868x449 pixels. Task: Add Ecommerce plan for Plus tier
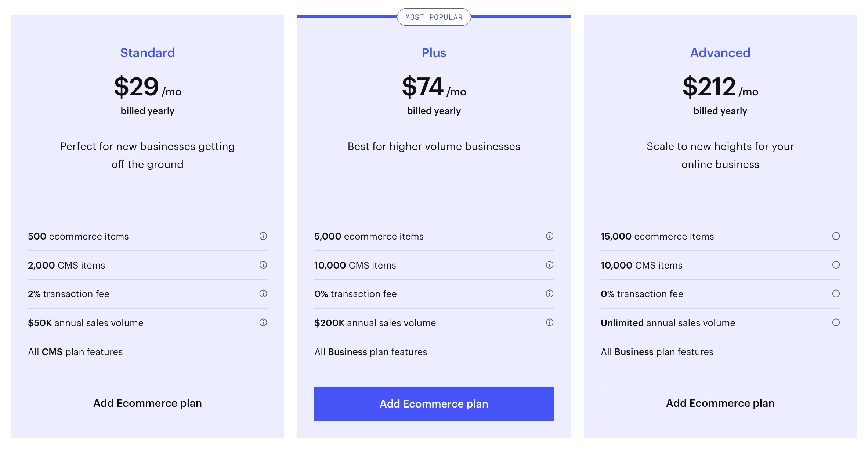pos(434,404)
